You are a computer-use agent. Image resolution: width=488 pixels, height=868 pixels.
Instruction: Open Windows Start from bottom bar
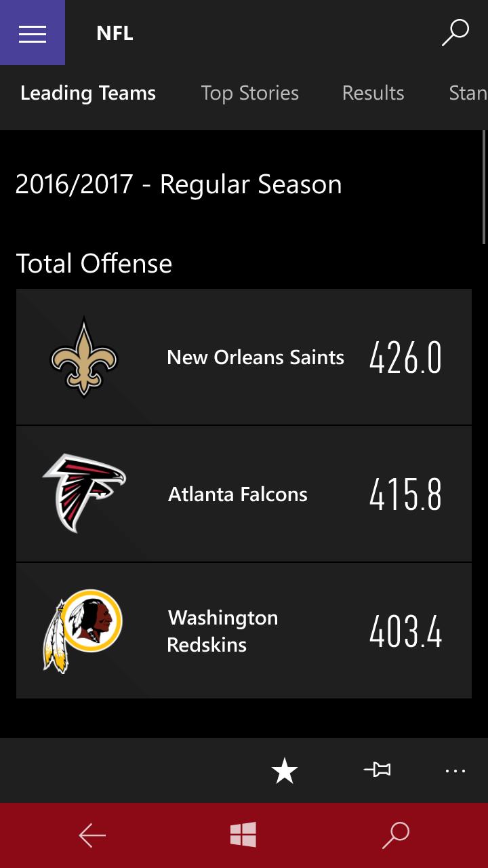[243, 835]
